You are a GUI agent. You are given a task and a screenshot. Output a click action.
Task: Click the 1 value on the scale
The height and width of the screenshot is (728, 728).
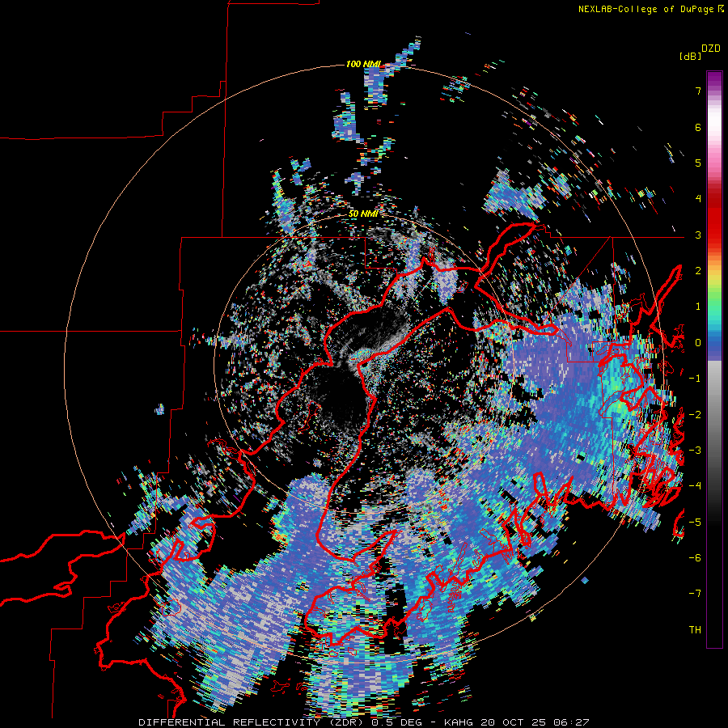click(x=698, y=307)
